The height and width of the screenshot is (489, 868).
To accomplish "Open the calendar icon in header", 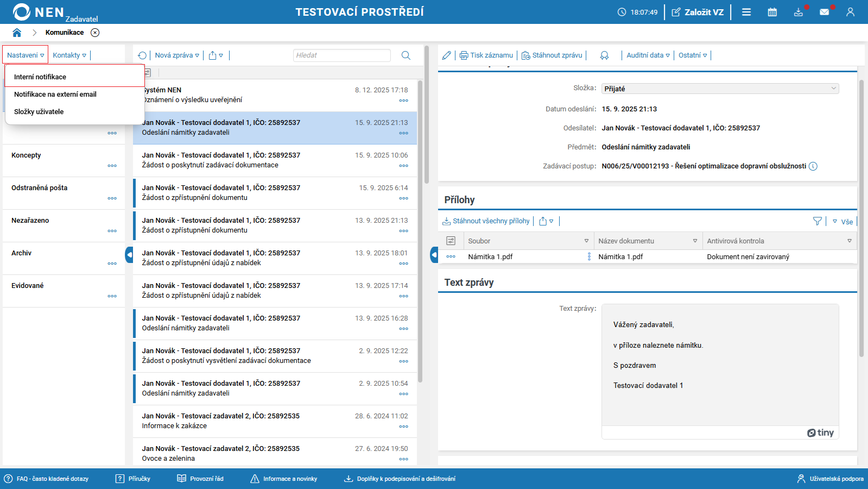I will (772, 12).
